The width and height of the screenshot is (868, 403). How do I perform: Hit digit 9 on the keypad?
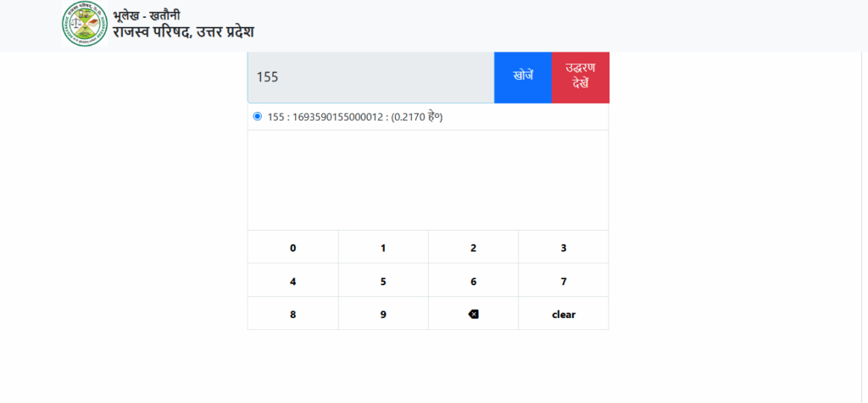click(383, 314)
